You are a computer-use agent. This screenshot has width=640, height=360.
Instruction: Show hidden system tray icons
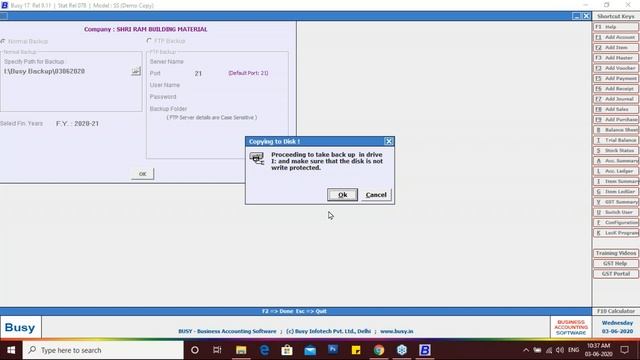(x=526, y=350)
